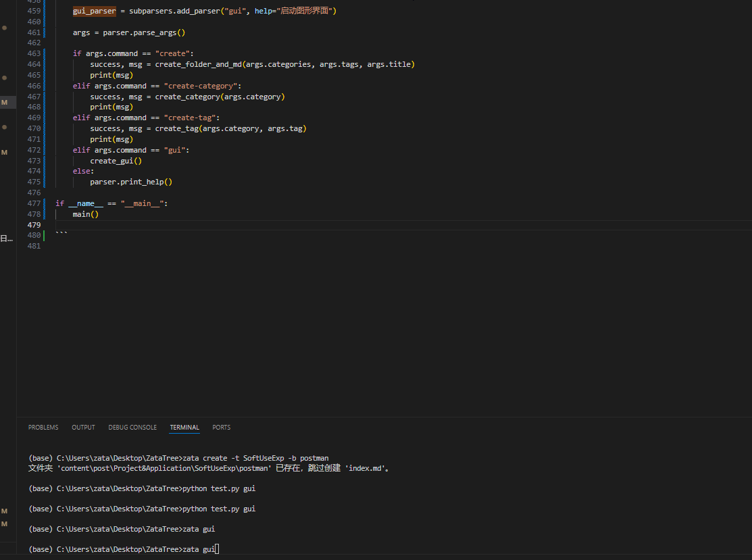The height and width of the screenshot is (560, 752).
Task: Click line number 470 in the gutter
Action: pos(34,128)
